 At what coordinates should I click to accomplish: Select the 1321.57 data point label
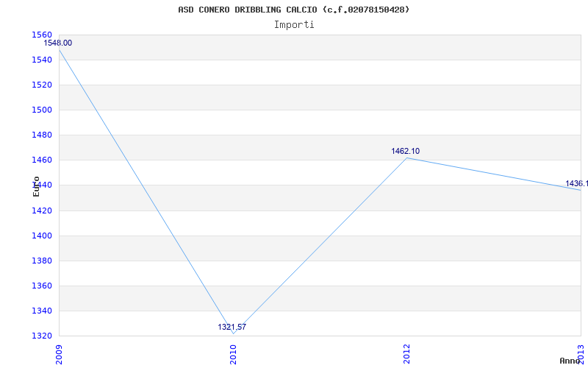232,327
